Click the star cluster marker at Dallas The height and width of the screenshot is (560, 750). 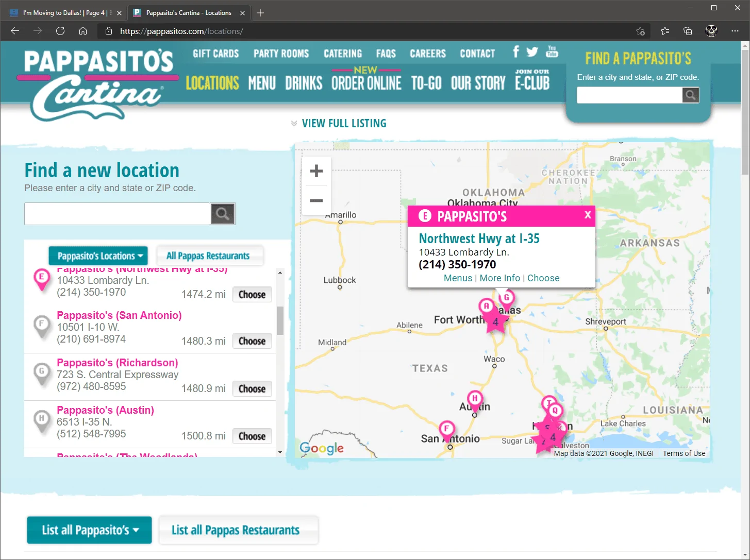tap(496, 322)
